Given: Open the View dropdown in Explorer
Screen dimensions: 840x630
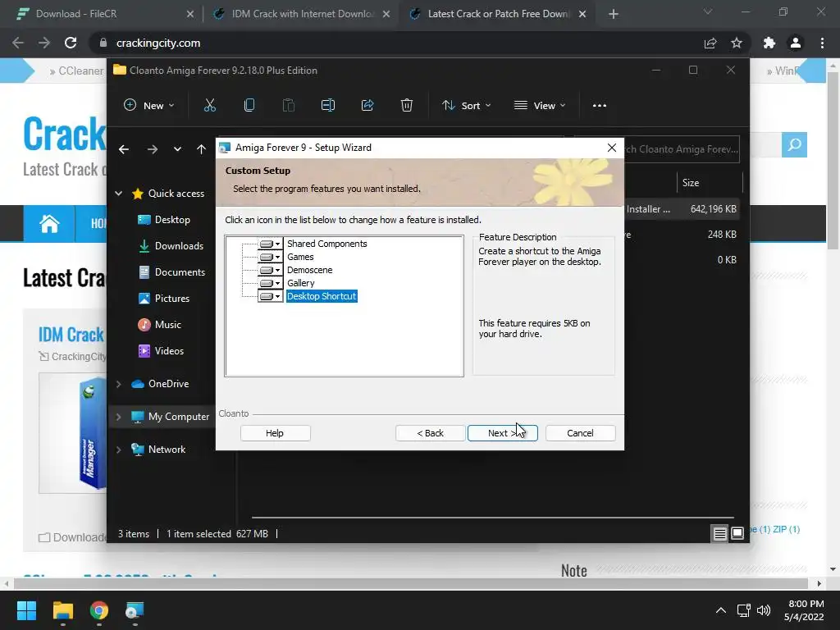Looking at the screenshot, I should pyautogui.click(x=540, y=106).
